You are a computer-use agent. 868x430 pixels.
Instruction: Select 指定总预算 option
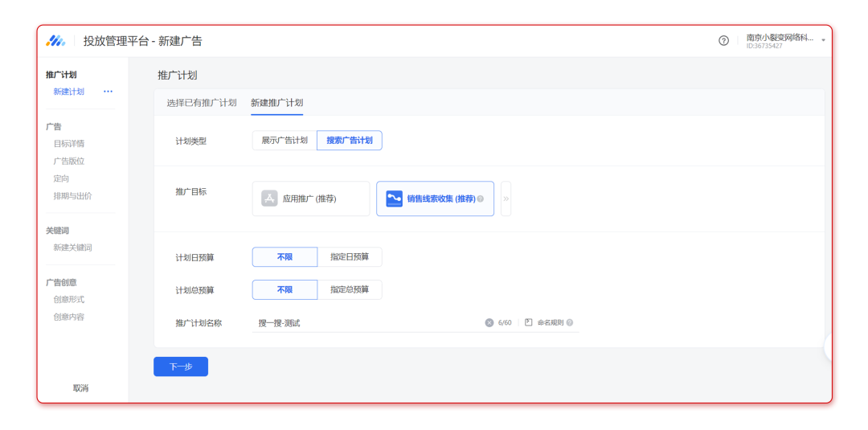tap(350, 290)
